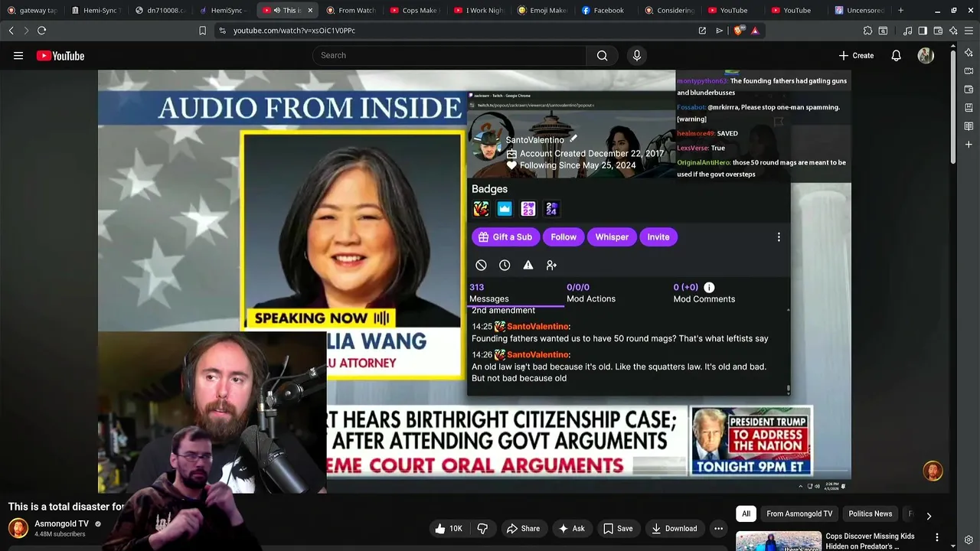Viewport: 980px width, 551px height.
Task: Click the URL in the address bar
Action: (x=294, y=31)
